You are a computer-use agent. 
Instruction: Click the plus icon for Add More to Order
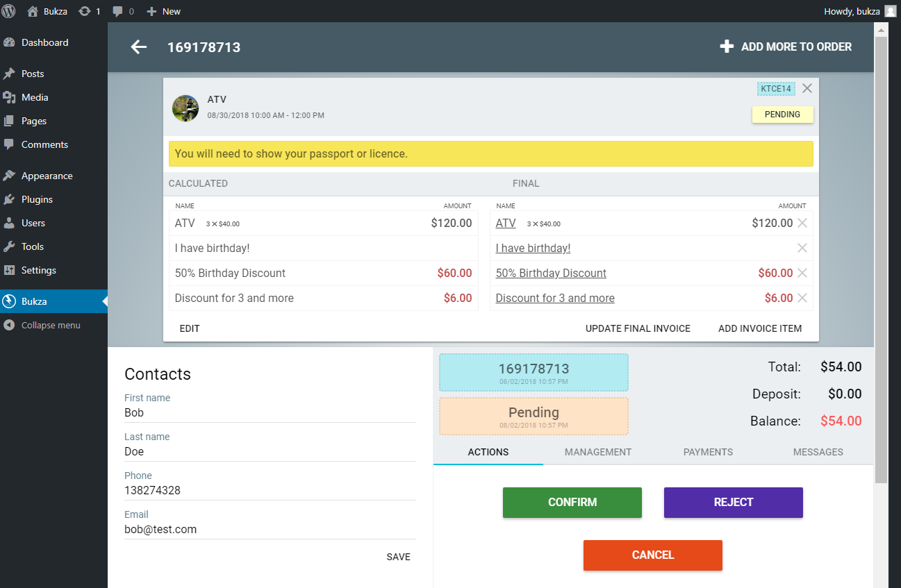[x=727, y=47]
